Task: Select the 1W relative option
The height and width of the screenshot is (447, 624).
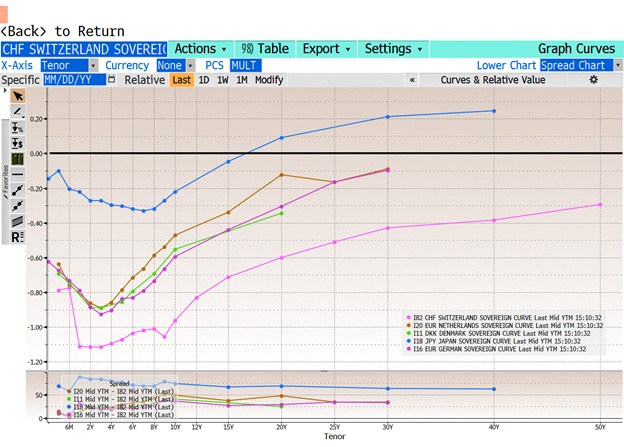Action: point(223,80)
